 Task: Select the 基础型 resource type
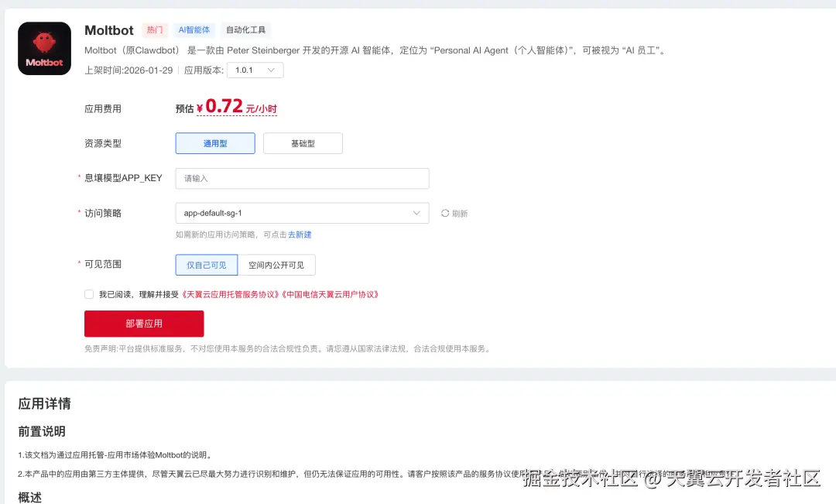tap(303, 143)
